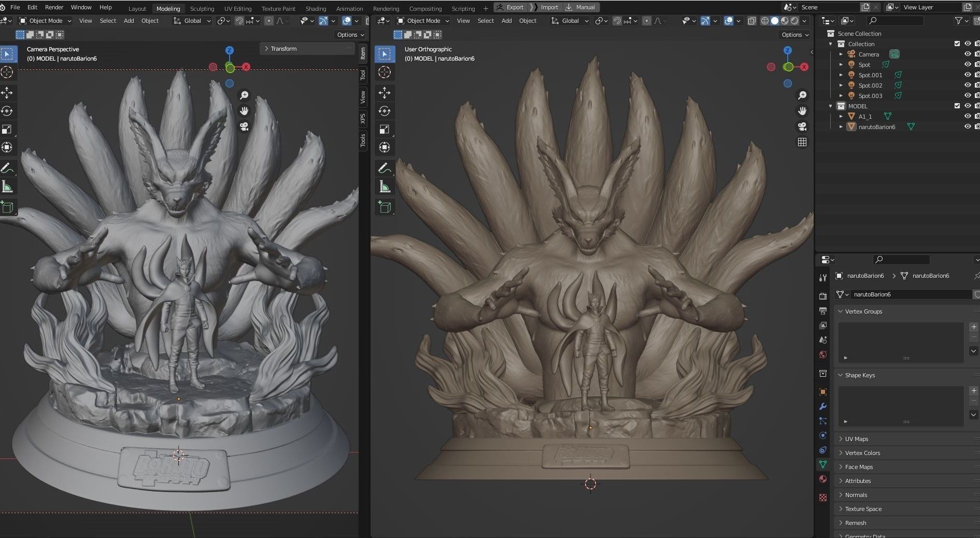Click the Scene name field

click(829, 7)
